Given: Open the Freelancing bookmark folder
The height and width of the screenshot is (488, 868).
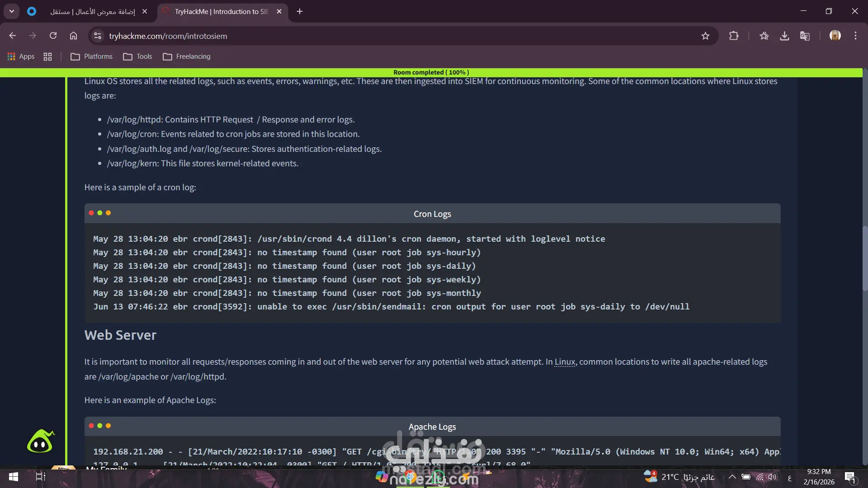Looking at the screenshot, I should click(187, 56).
